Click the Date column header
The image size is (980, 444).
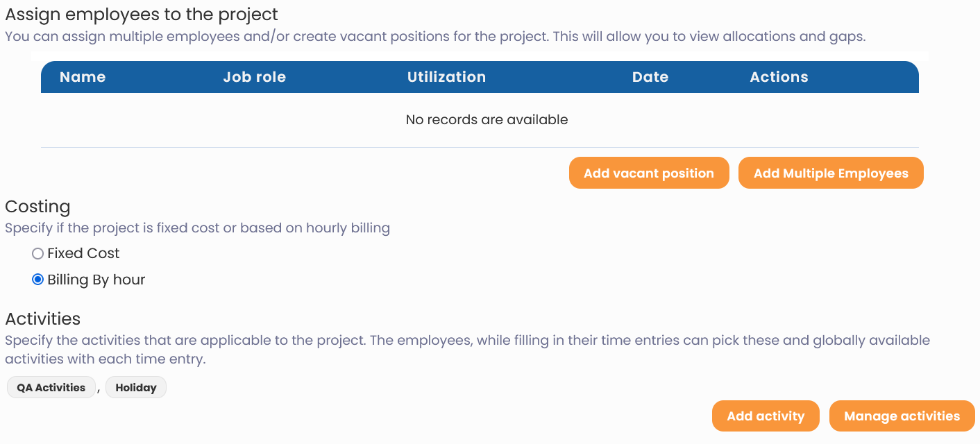650,77
